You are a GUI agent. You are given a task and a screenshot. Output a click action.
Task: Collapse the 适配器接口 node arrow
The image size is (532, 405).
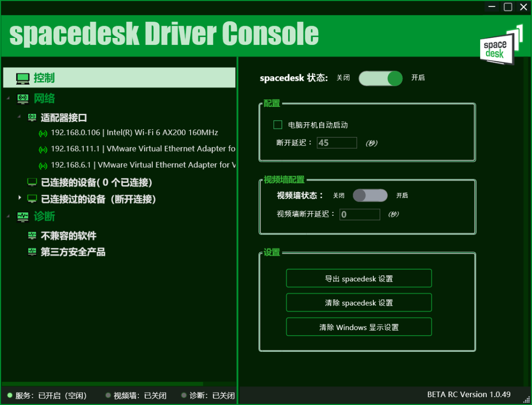[19, 116]
